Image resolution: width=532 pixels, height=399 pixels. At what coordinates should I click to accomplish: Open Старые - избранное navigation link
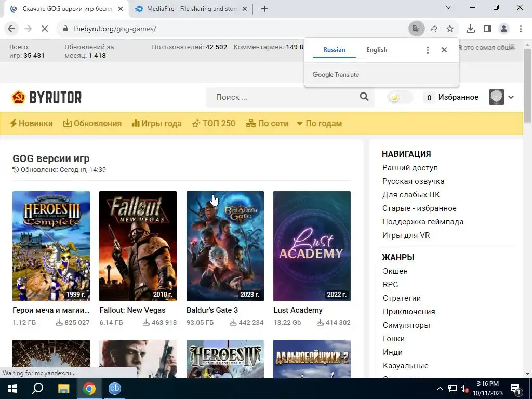pos(419,208)
